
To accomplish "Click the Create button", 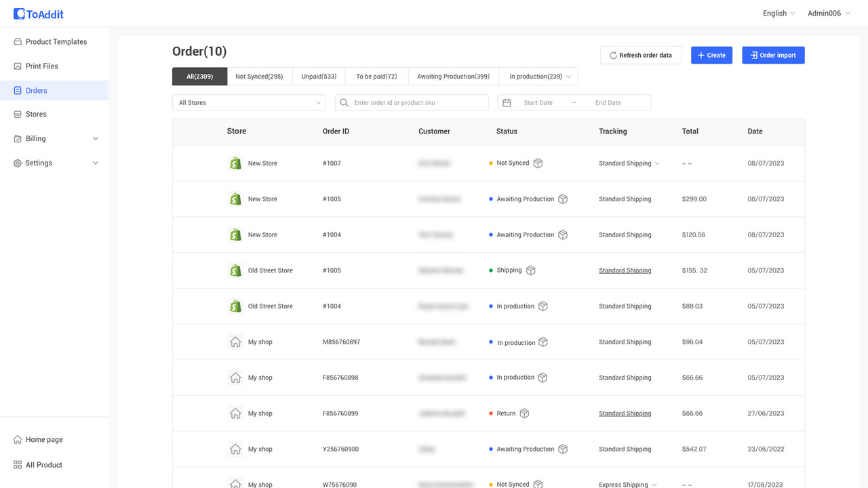I will click(x=711, y=56).
